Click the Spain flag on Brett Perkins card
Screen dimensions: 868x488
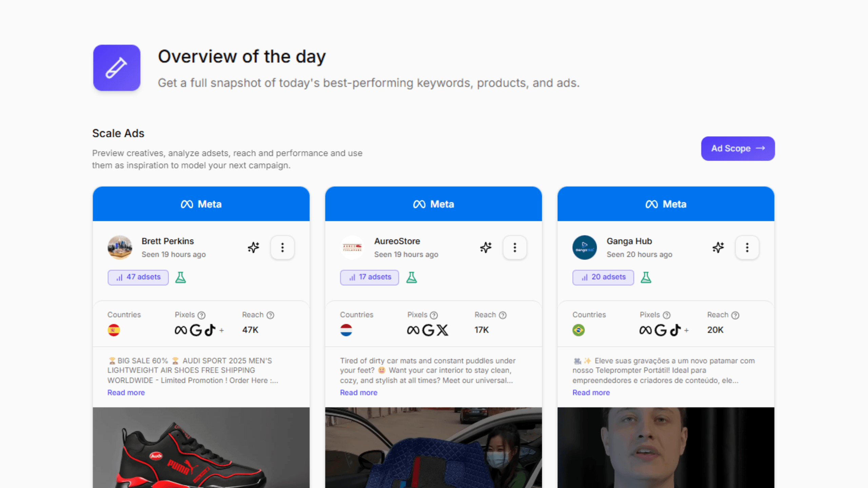pos(114,330)
